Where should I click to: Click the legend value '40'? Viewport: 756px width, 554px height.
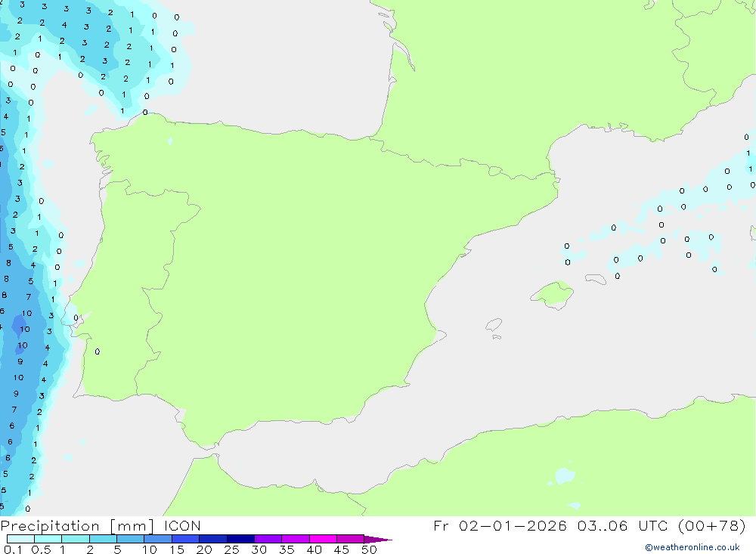314,549
